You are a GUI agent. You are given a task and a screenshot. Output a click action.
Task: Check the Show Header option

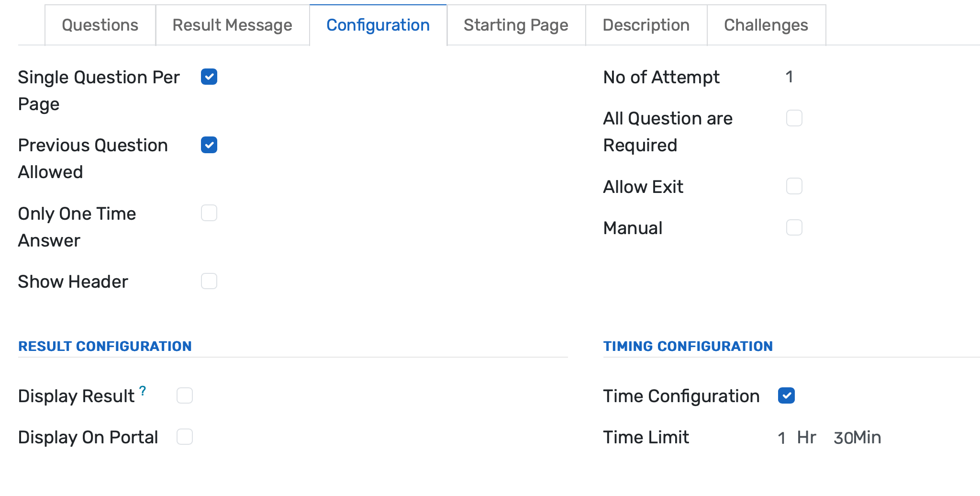tap(209, 281)
